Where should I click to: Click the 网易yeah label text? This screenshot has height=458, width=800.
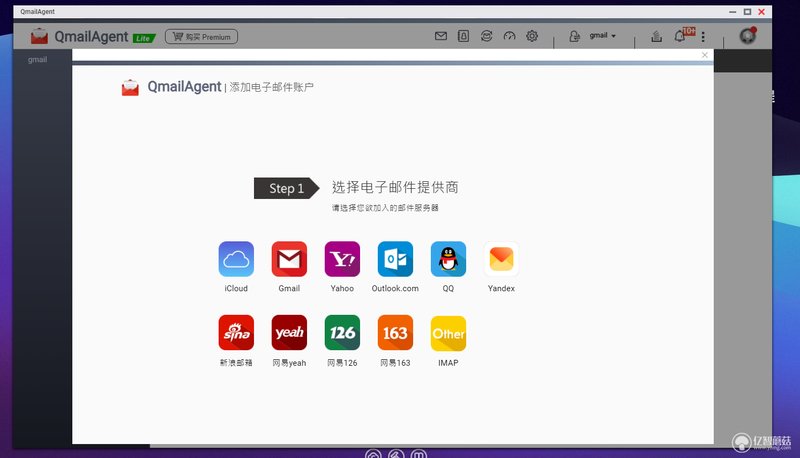pos(289,363)
